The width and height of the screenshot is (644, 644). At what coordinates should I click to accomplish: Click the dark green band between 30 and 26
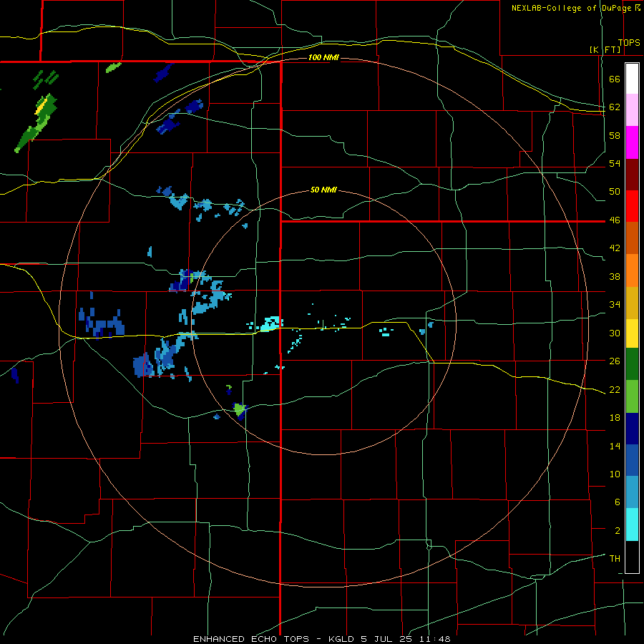(632, 364)
